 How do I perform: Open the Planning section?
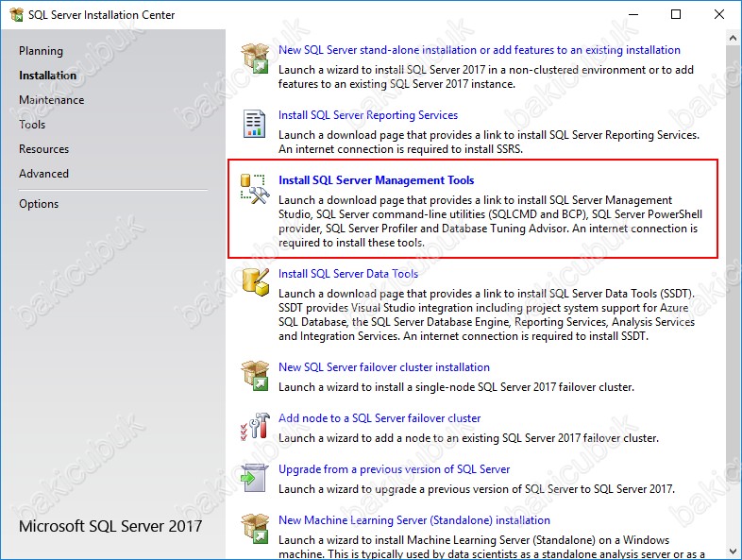pyautogui.click(x=41, y=51)
